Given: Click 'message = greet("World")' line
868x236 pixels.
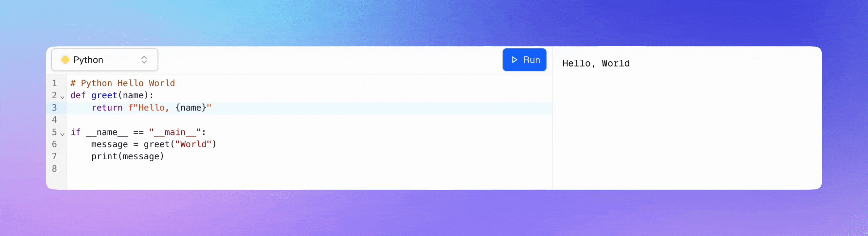Looking at the screenshot, I should click(x=154, y=144).
